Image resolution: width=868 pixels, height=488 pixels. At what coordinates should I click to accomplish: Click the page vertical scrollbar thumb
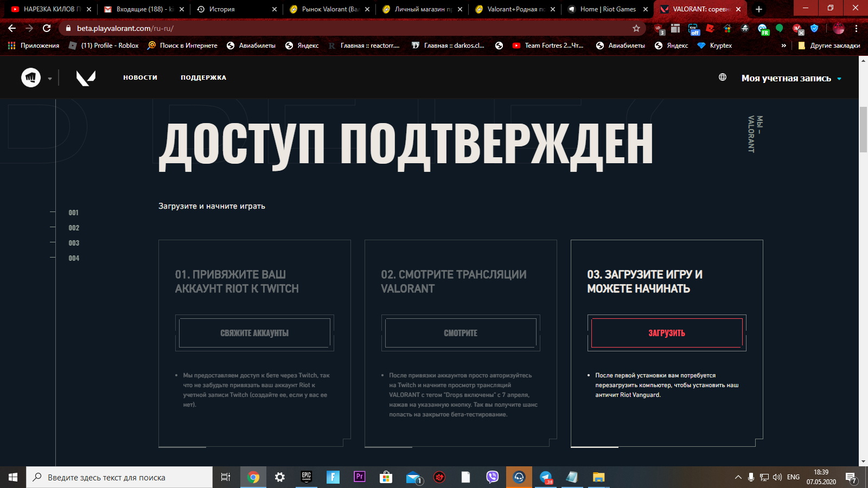tap(863, 130)
